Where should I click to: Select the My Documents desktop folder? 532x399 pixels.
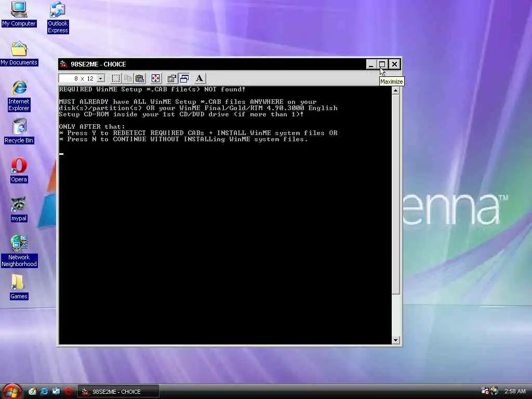click(19, 54)
